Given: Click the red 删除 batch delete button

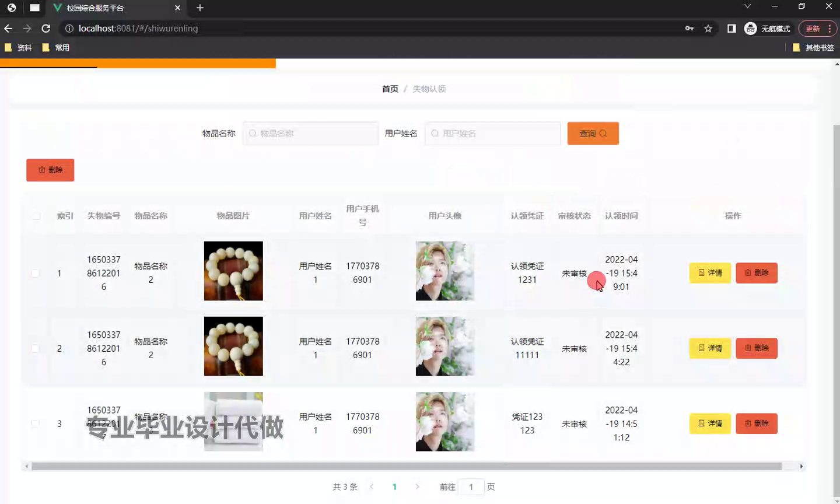Looking at the screenshot, I should [x=50, y=170].
